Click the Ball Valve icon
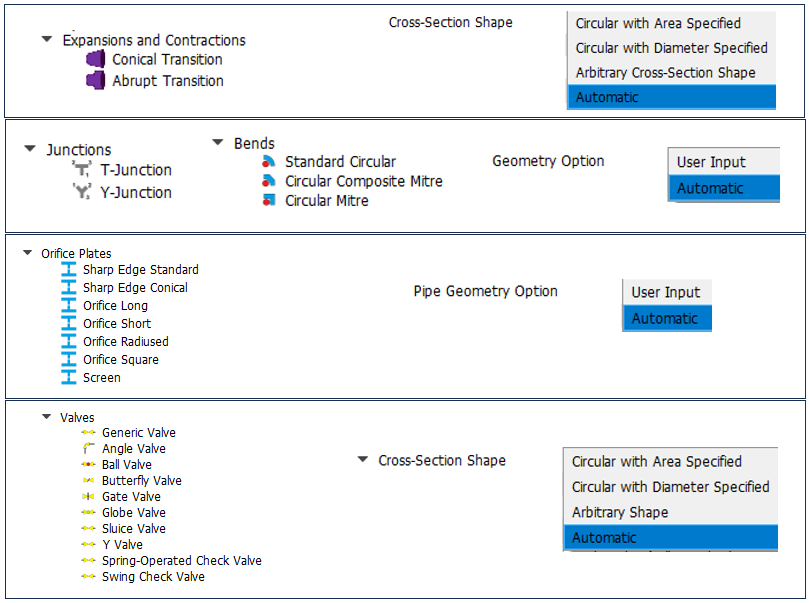 (88, 465)
